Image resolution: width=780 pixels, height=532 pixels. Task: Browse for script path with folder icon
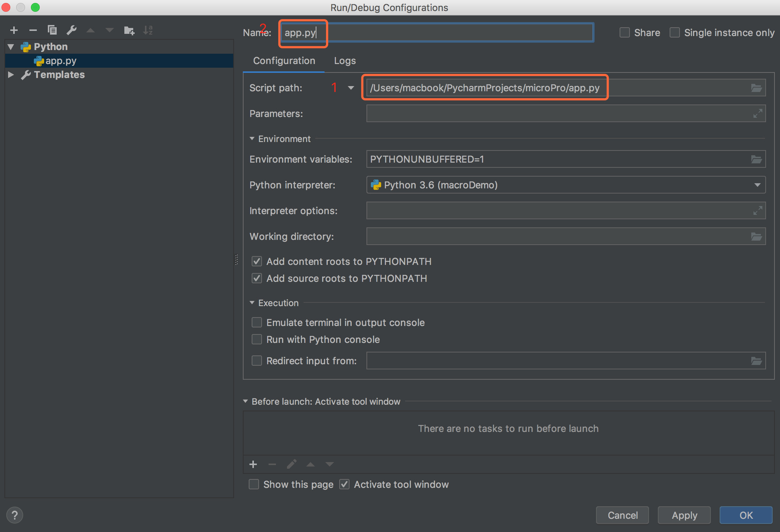pos(756,88)
